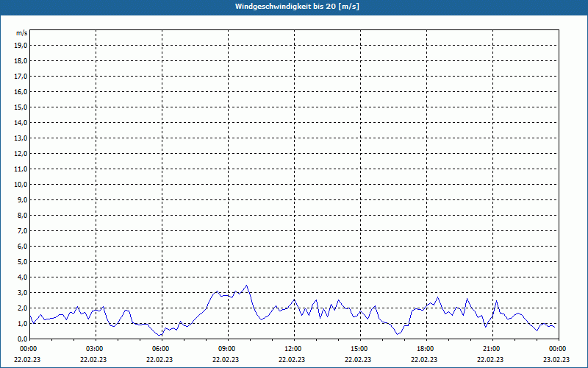Screen dimensions: 588x368
Task: Click the 09:00 time axis label
Action: [228, 349]
